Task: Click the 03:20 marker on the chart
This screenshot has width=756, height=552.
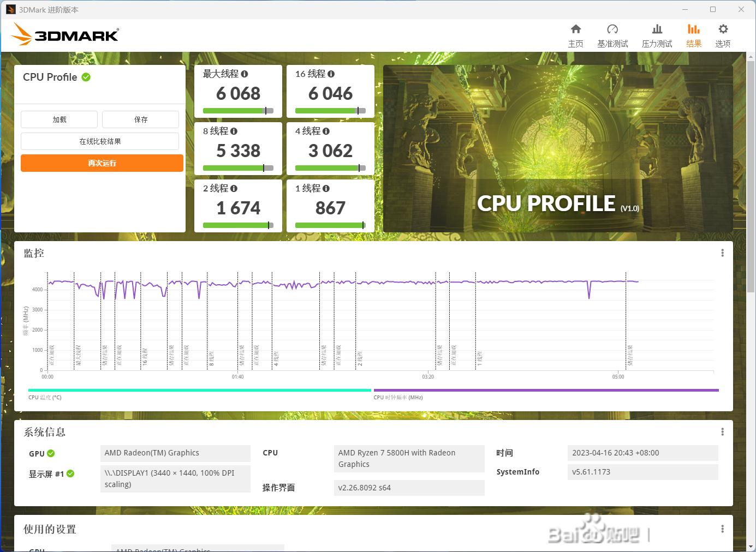Action: (x=428, y=377)
